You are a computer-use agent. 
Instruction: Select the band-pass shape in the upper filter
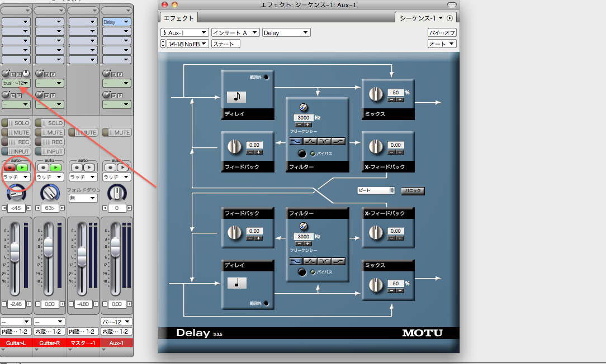tap(310, 142)
